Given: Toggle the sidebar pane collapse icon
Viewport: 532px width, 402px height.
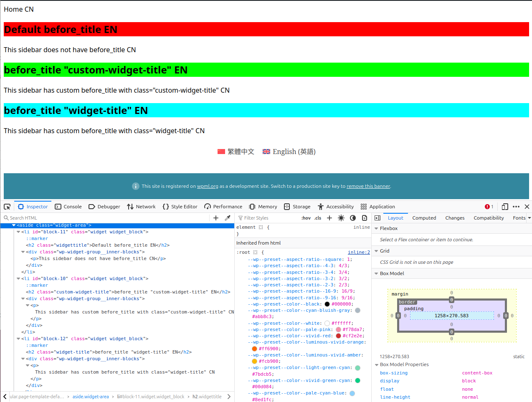Looking at the screenshot, I should (377, 218).
